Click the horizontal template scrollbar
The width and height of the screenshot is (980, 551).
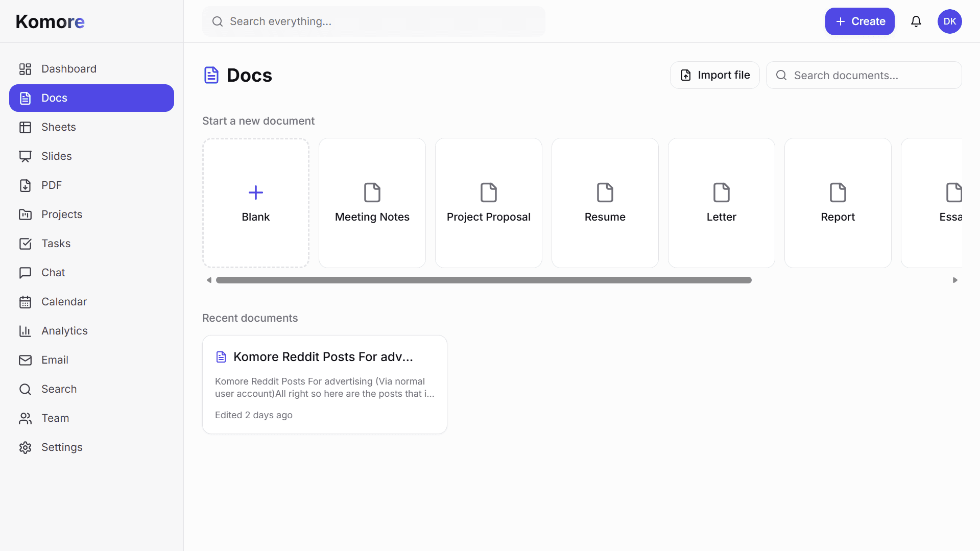(483, 280)
